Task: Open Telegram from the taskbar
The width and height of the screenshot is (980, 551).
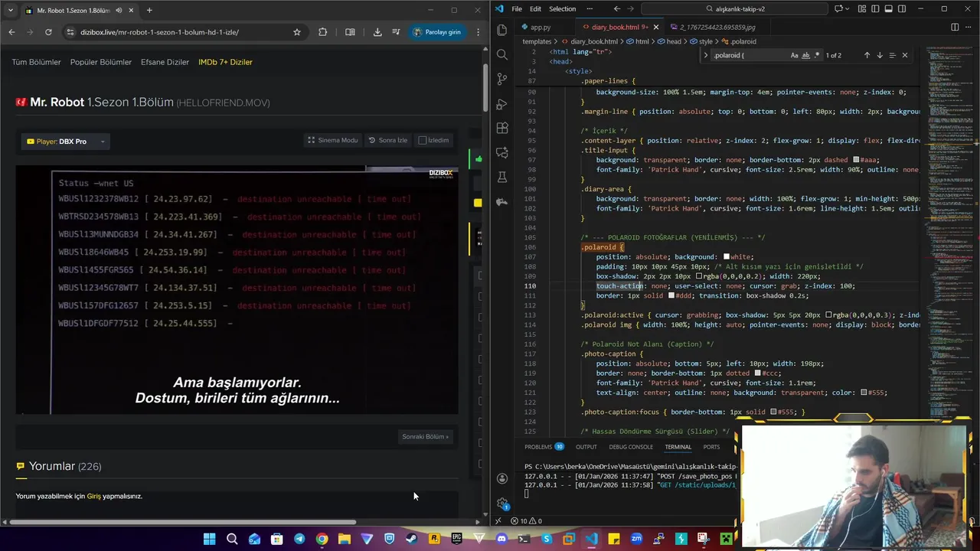Action: click(x=299, y=539)
